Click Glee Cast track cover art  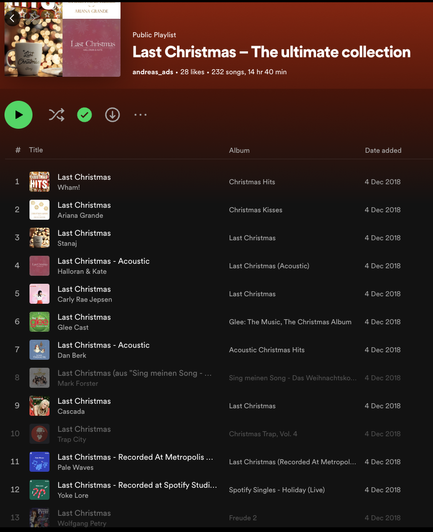point(39,322)
